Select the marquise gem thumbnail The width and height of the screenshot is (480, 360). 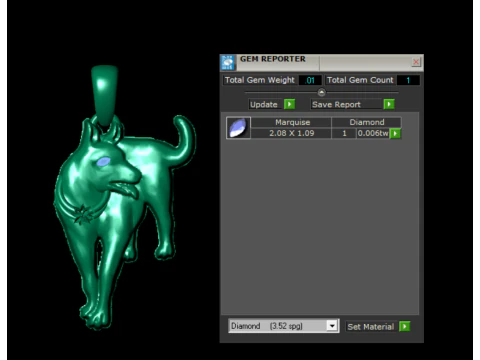pyautogui.click(x=238, y=128)
